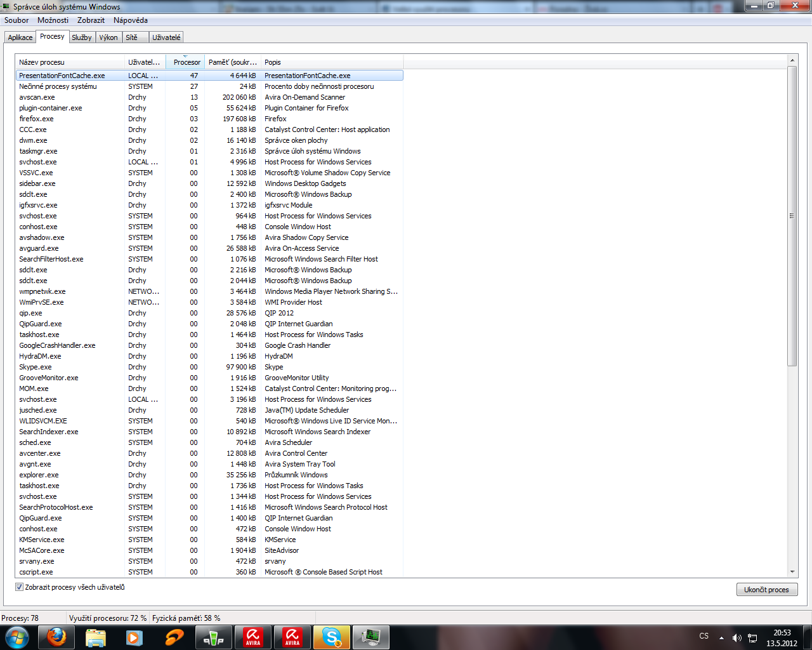
Task: Select the Procesy tab
Action: click(x=52, y=37)
